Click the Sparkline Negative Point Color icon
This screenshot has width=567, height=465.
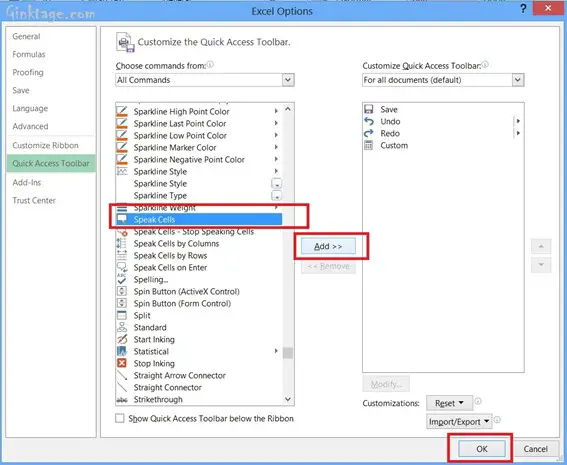point(122,159)
